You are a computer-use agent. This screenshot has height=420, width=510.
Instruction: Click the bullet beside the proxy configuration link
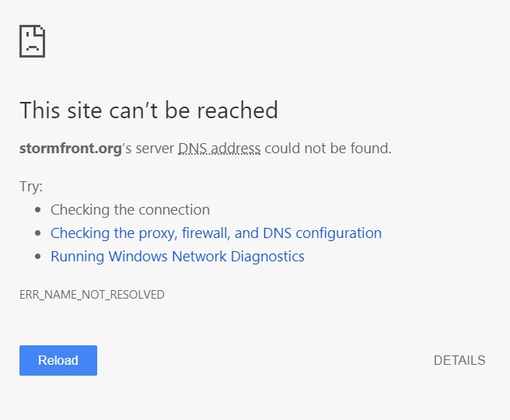tap(38, 233)
